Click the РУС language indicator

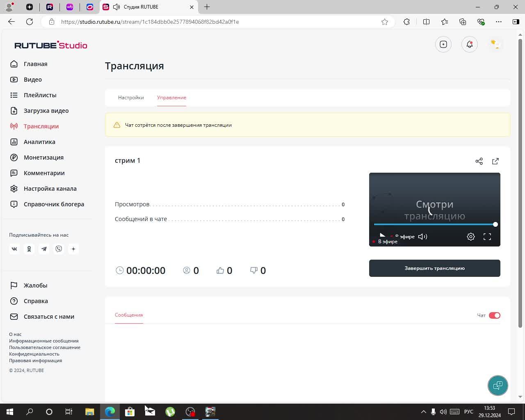click(x=469, y=412)
